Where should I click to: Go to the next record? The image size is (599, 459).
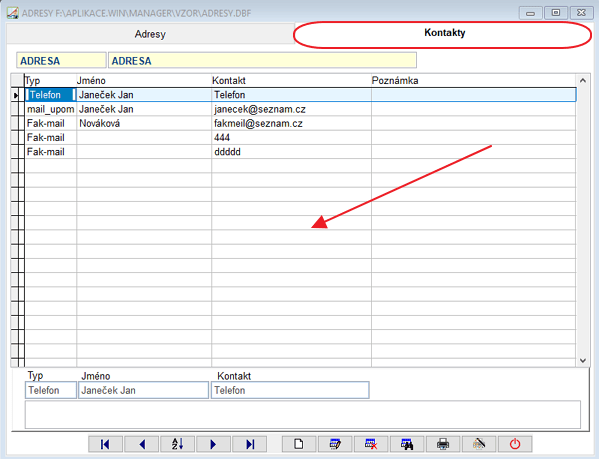coord(213,444)
